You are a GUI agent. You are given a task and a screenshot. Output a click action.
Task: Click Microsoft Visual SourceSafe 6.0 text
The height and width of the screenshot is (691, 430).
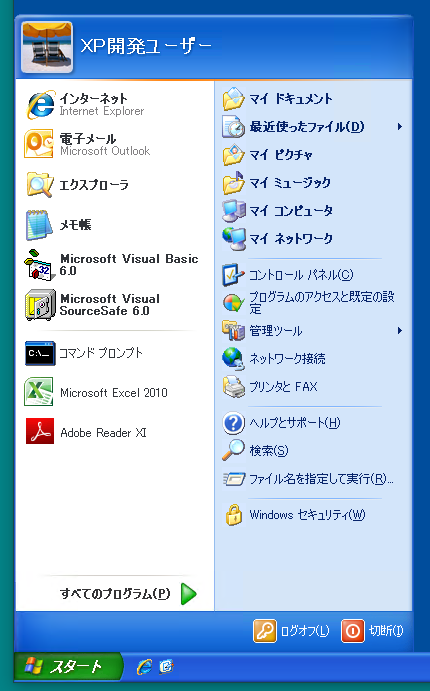pos(110,305)
